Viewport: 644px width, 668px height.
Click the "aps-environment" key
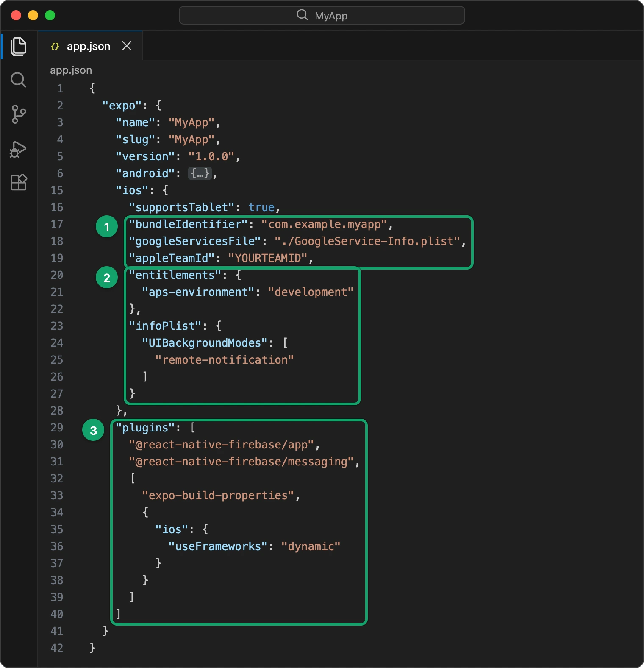(x=198, y=292)
